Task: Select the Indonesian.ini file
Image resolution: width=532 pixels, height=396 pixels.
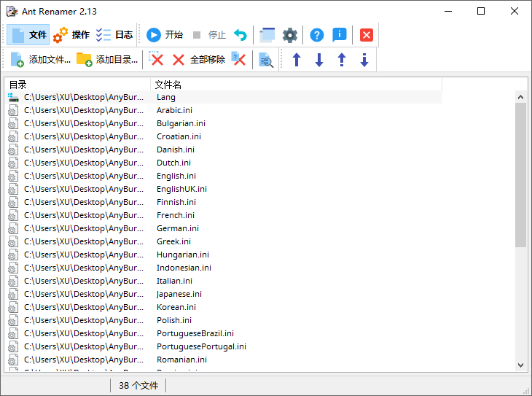Action: click(224, 268)
